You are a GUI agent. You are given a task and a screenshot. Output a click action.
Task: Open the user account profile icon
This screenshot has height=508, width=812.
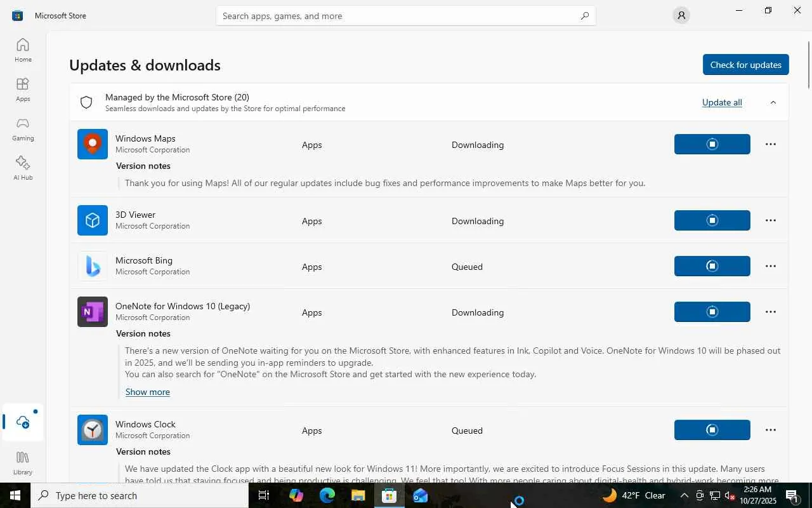pos(681,15)
